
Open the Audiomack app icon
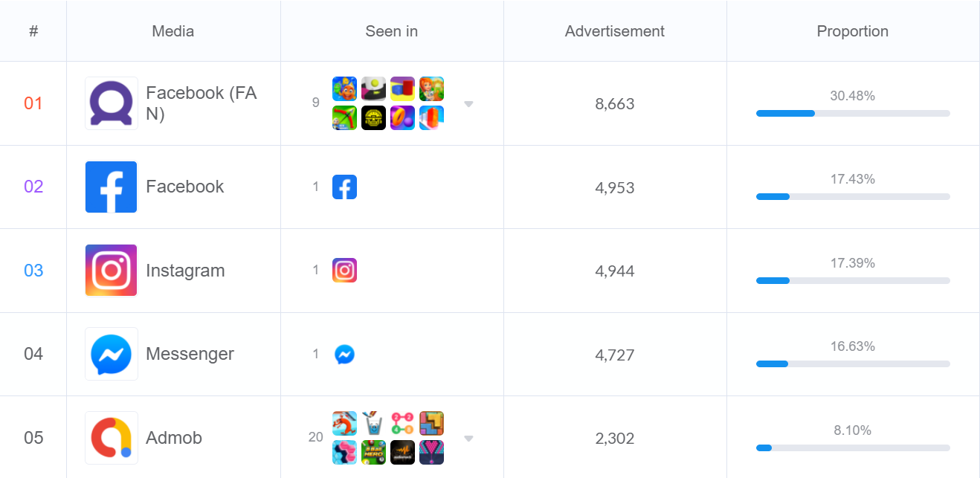[402, 452]
